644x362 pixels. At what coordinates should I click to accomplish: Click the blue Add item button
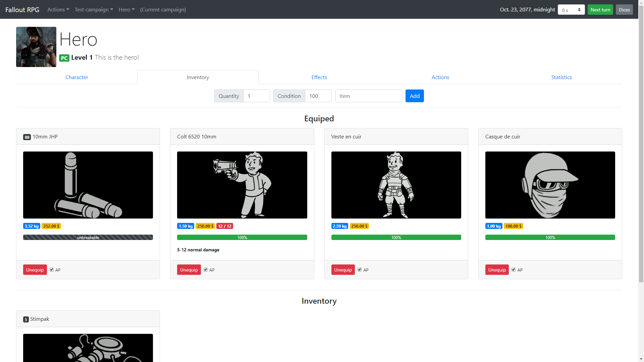415,96
